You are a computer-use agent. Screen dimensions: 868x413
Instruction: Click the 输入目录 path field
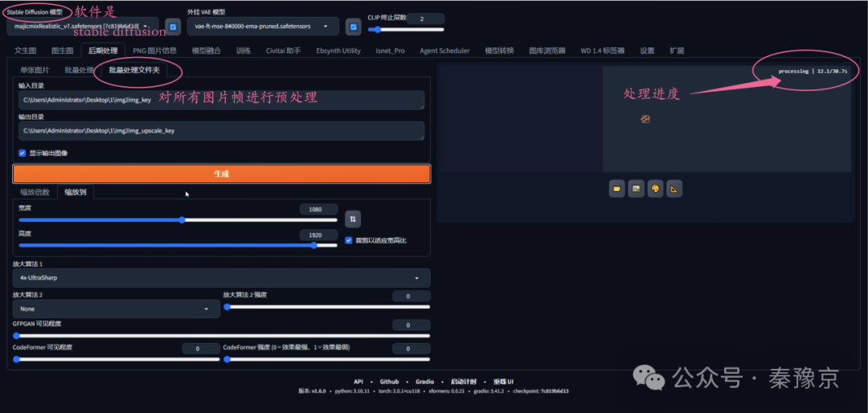click(x=222, y=100)
